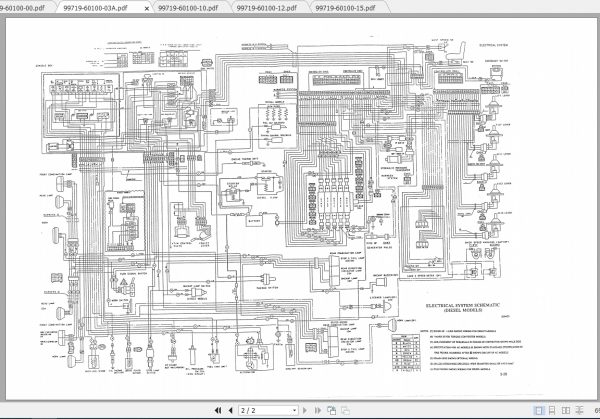This screenshot has height=419, width=600.
Task: Switch to the 99719-60100-10.pdf tab
Action: [x=188, y=8]
